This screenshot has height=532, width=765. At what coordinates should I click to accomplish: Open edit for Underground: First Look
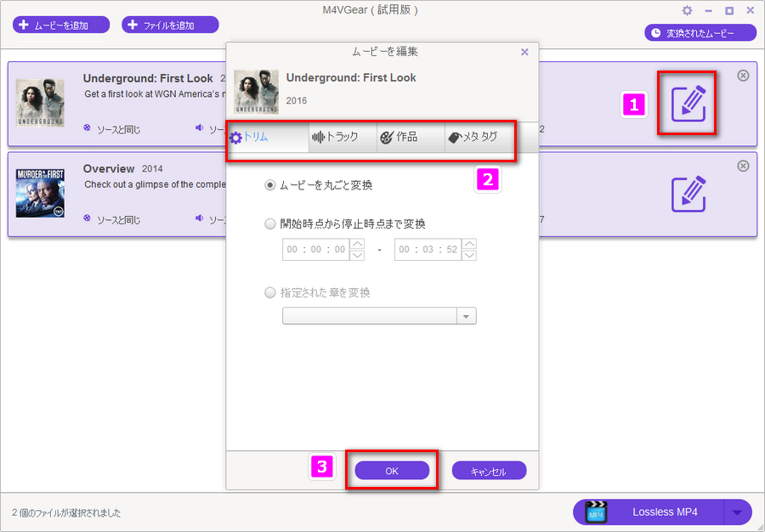tap(688, 104)
